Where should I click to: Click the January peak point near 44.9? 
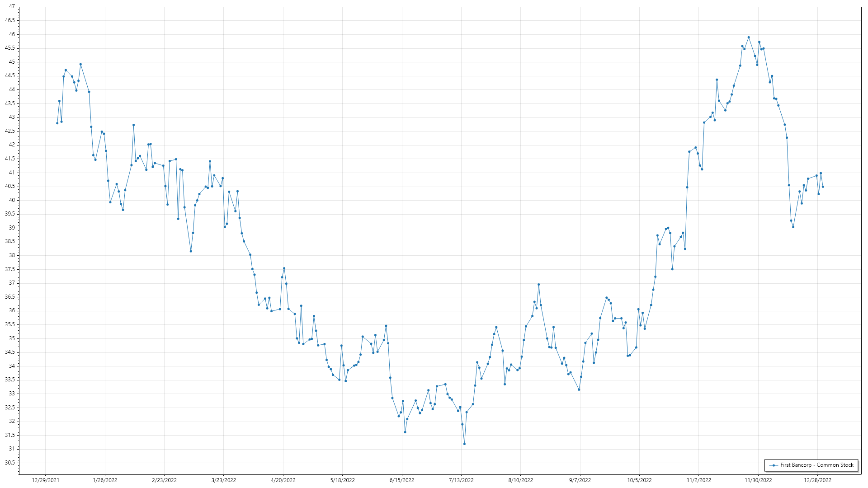point(80,64)
